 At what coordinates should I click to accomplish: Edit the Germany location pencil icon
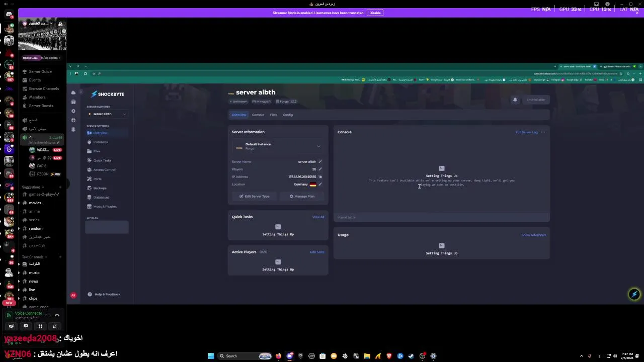320,184
